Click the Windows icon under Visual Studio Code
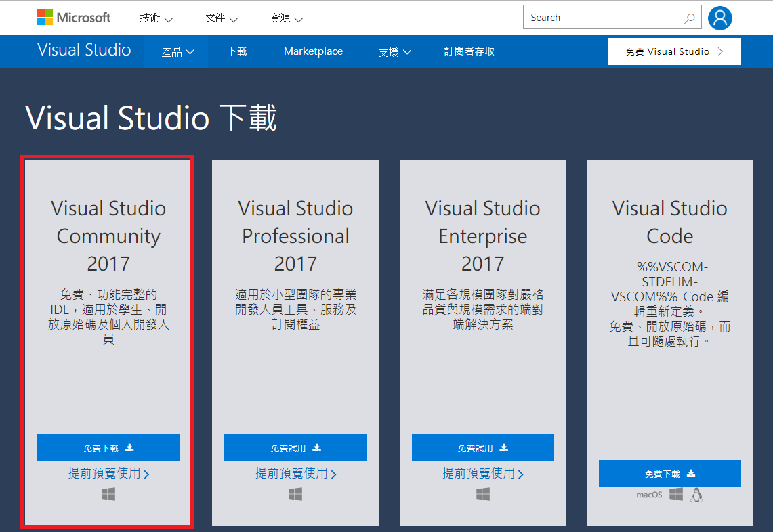The image size is (773, 532). (x=676, y=494)
